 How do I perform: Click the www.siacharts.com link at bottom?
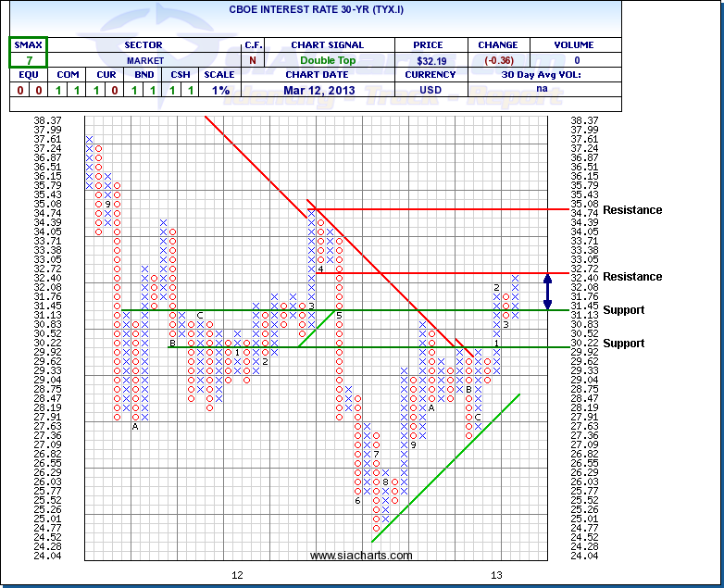(361, 556)
